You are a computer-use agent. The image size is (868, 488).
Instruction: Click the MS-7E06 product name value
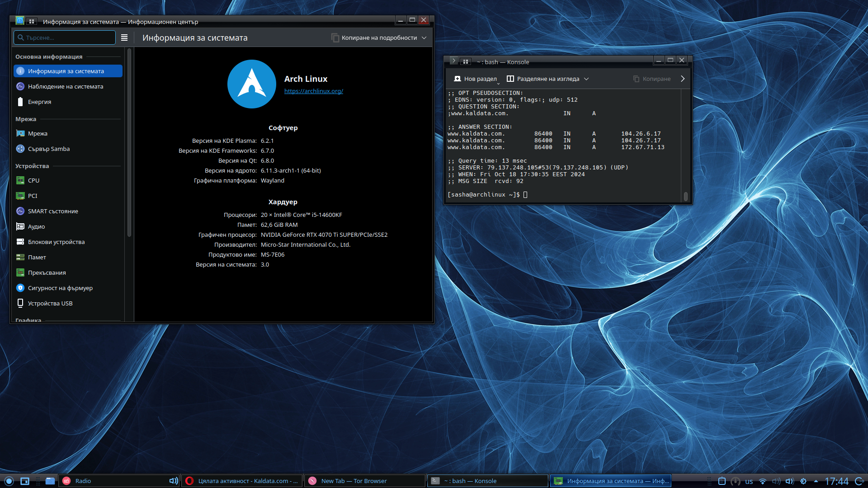[x=273, y=255]
